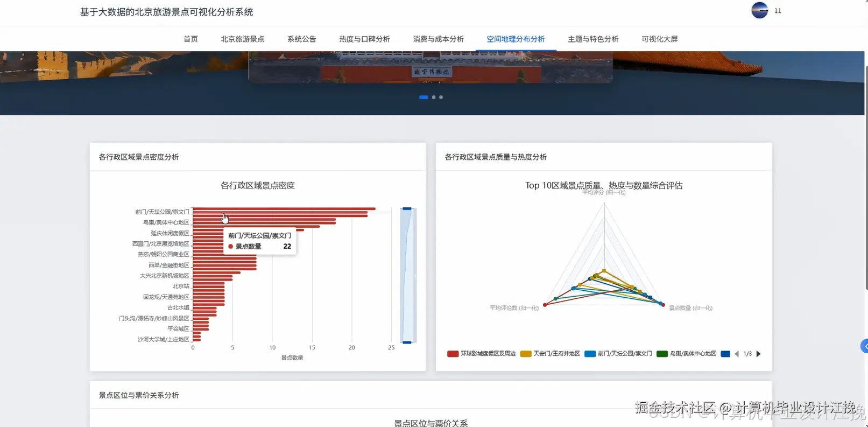The width and height of the screenshot is (868, 427).
Task: Click the 北京站 axis label
Action: [181, 286]
